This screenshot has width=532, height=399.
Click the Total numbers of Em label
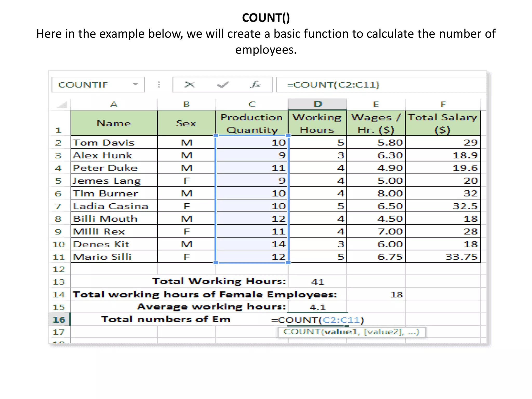166,319
